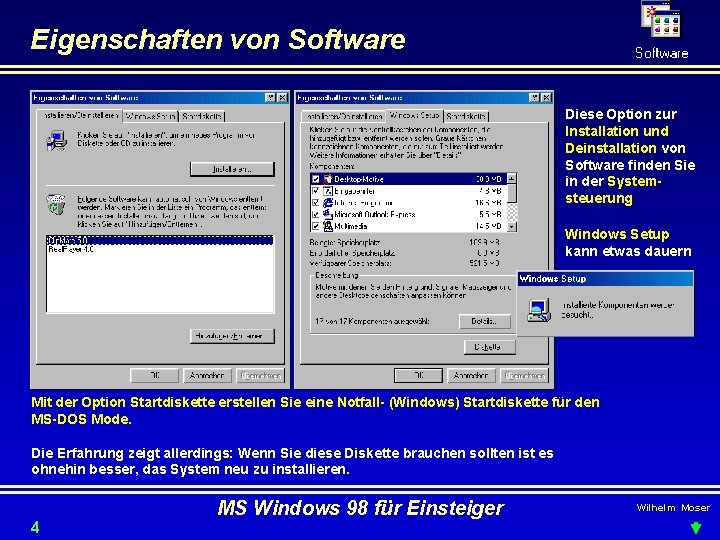
Task: Select Windows Setup tab in right dialog
Action: tap(414, 115)
